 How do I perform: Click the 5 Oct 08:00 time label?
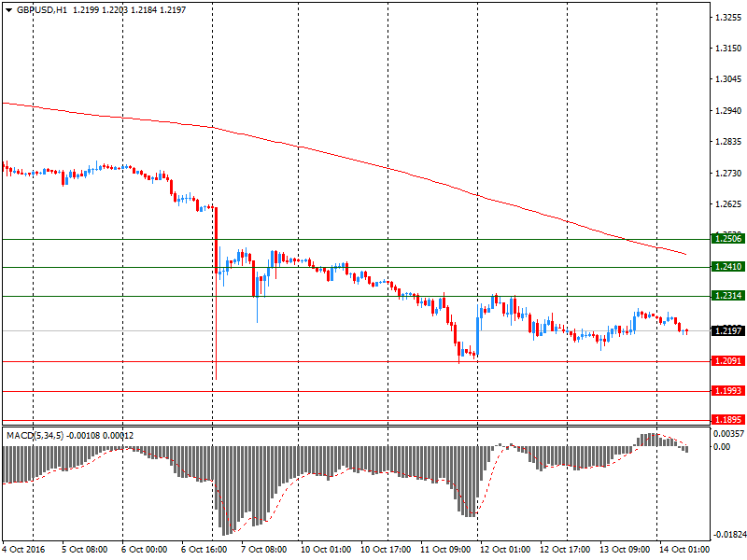pyautogui.click(x=84, y=550)
